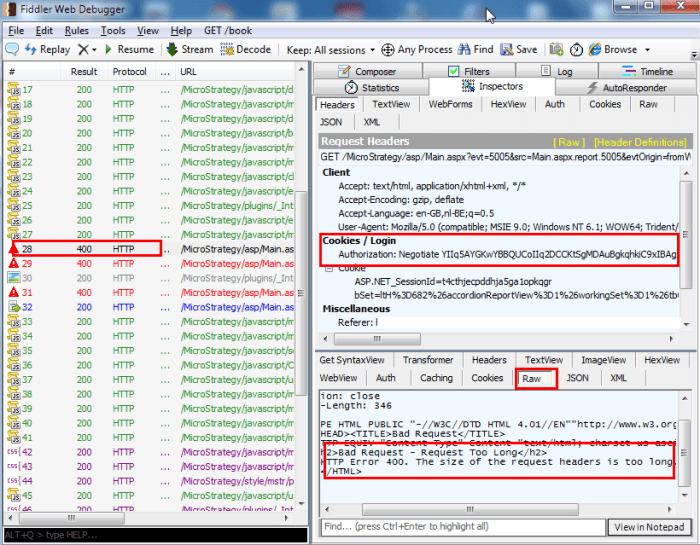The height and width of the screenshot is (545, 700).
Task: Select session 42 CSS icon
Action: (x=12, y=452)
